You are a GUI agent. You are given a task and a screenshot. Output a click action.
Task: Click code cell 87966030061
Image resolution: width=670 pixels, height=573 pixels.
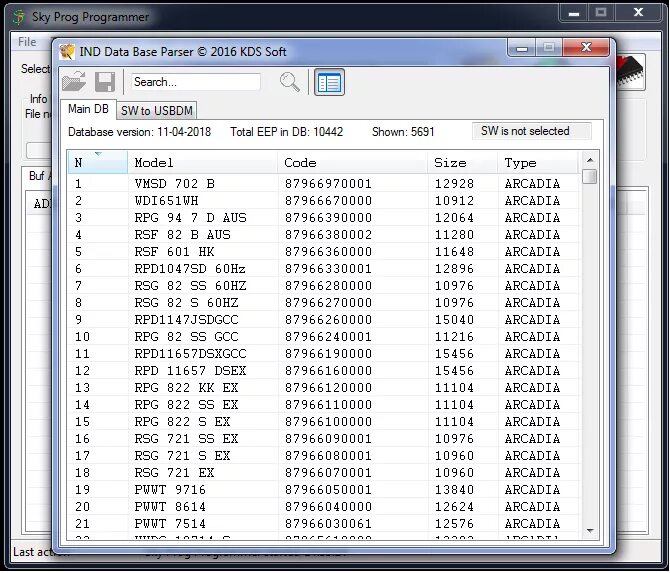click(328, 524)
